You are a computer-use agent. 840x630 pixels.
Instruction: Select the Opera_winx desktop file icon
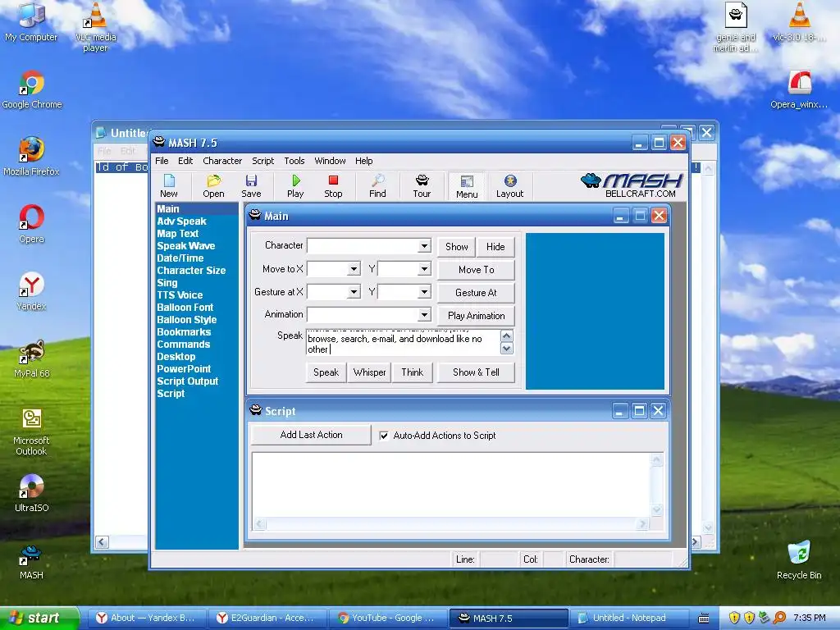pyautogui.click(x=799, y=90)
